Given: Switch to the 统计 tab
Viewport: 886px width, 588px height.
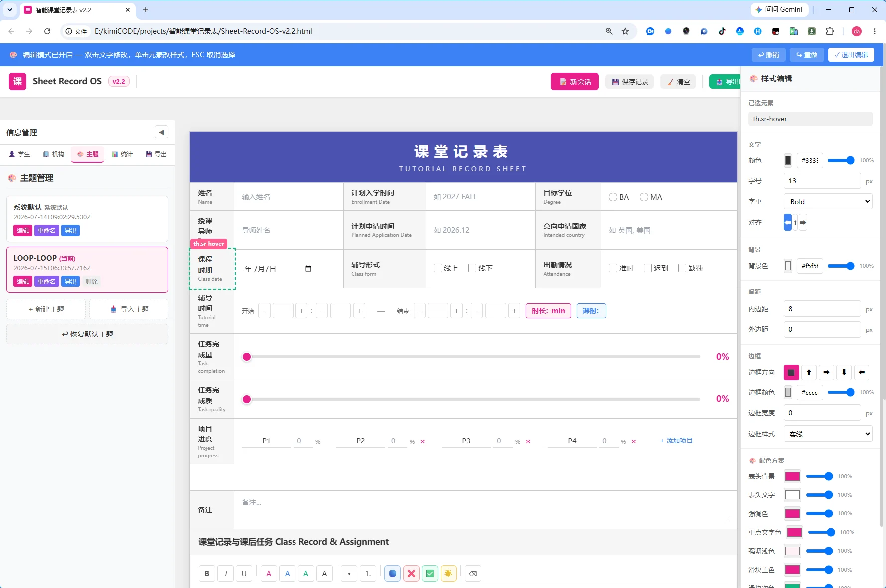Looking at the screenshot, I should click(x=122, y=154).
